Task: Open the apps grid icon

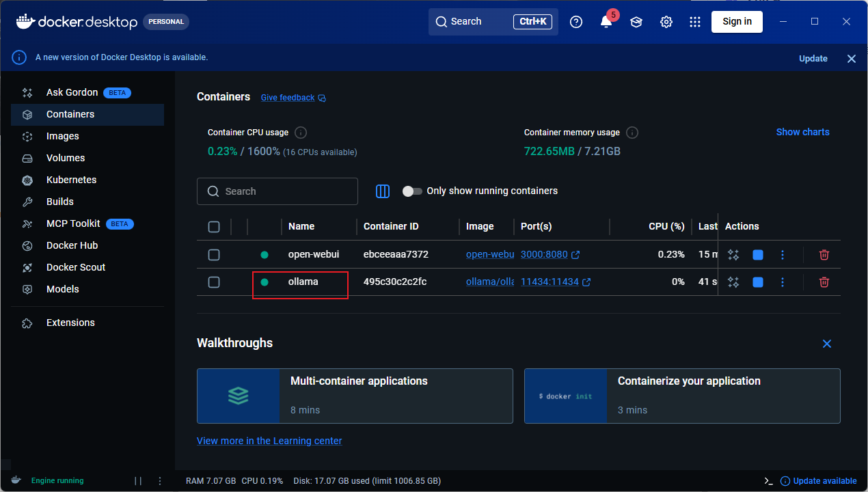Action: (695, 22)
